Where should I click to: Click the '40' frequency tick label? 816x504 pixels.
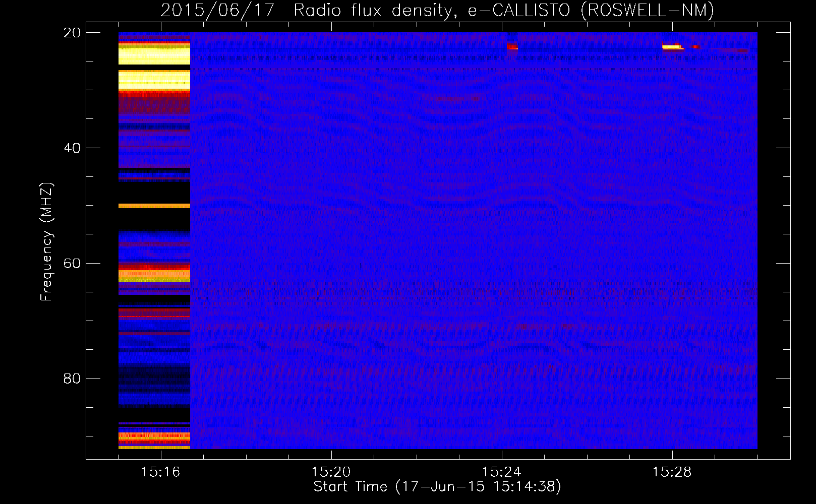pos(72,148)
